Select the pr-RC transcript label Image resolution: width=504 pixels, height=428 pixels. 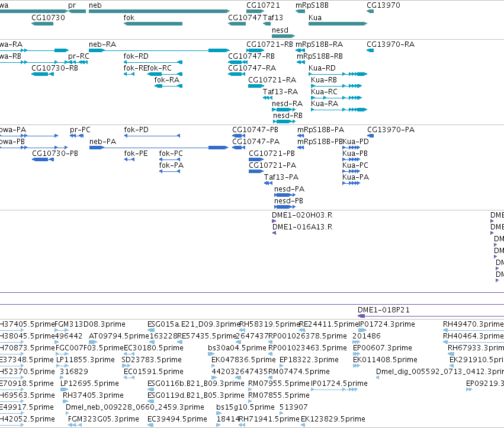(x=78, y=56)
